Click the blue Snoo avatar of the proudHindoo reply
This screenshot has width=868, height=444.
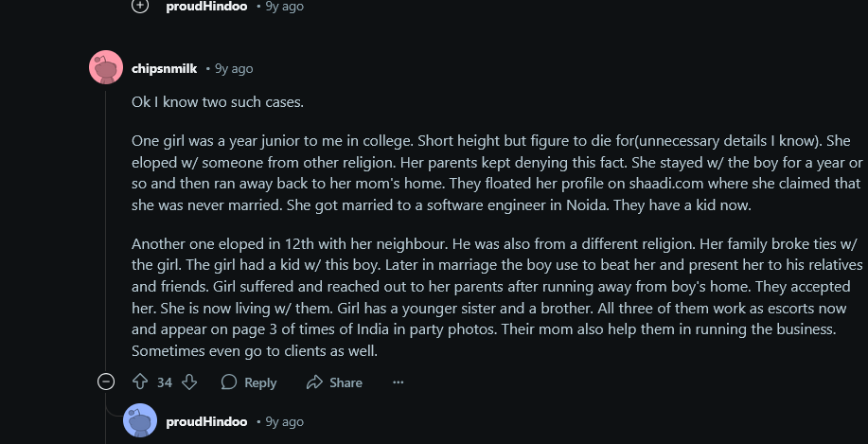point(140,420)
